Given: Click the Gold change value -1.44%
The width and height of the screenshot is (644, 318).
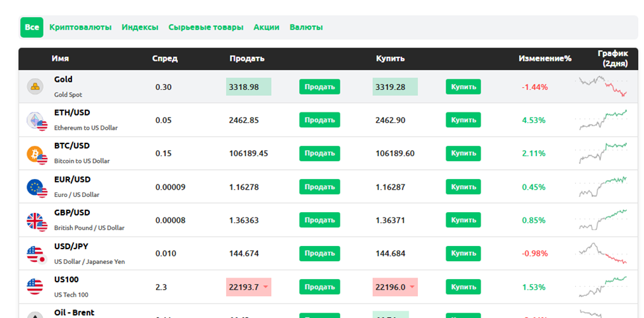Looking at the screenshot, I should point(535,87).
